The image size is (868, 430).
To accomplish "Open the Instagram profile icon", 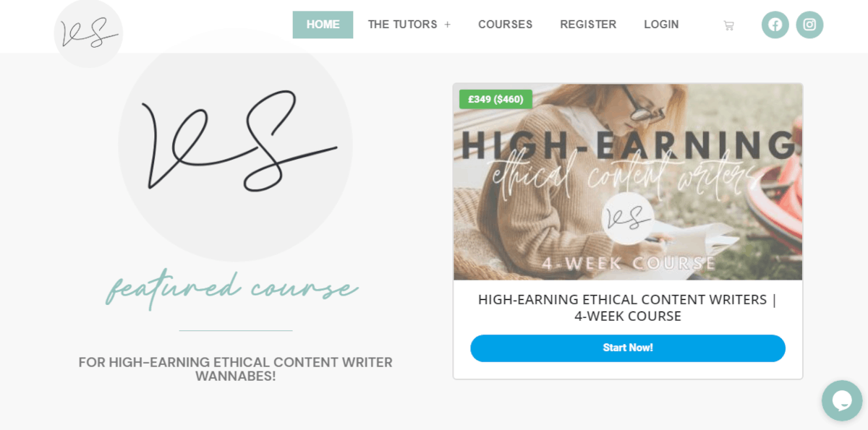I will pos(809,25).
